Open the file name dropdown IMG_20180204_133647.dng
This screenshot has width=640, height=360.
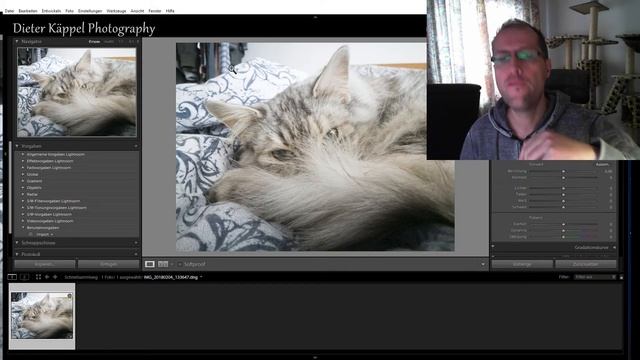click(173, 277)
